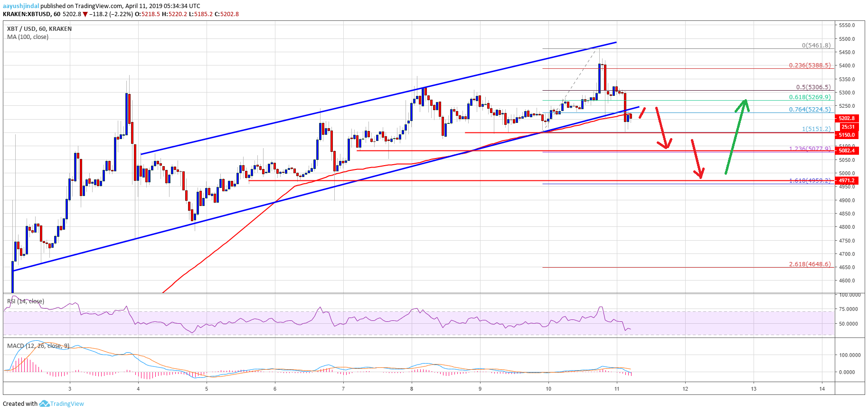Image resolution: width=868 pixels, height=412 pixels.
Task: Click date label 13 on time axis
Action: [x=754, y=389]
